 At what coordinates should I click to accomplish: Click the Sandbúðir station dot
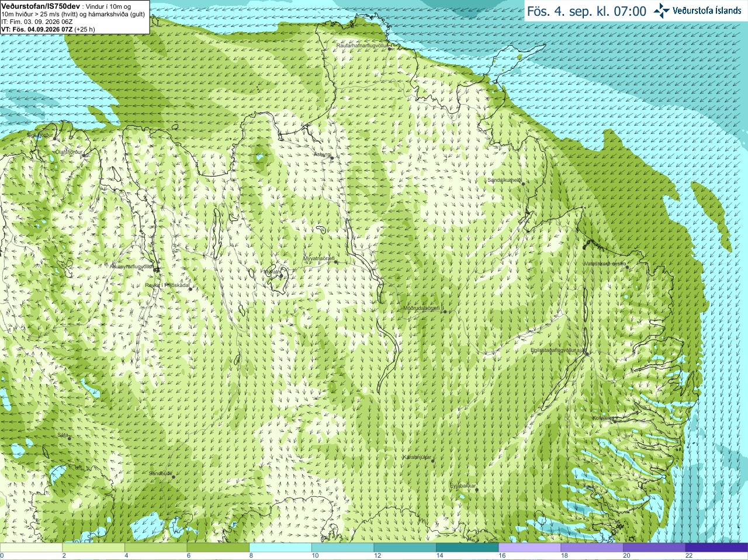[174, 477]
